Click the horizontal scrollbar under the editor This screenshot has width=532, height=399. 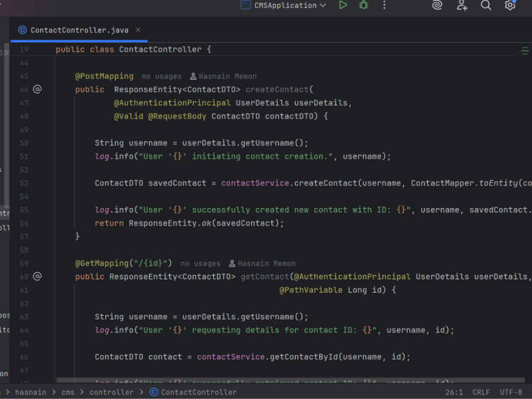(290, 381)
